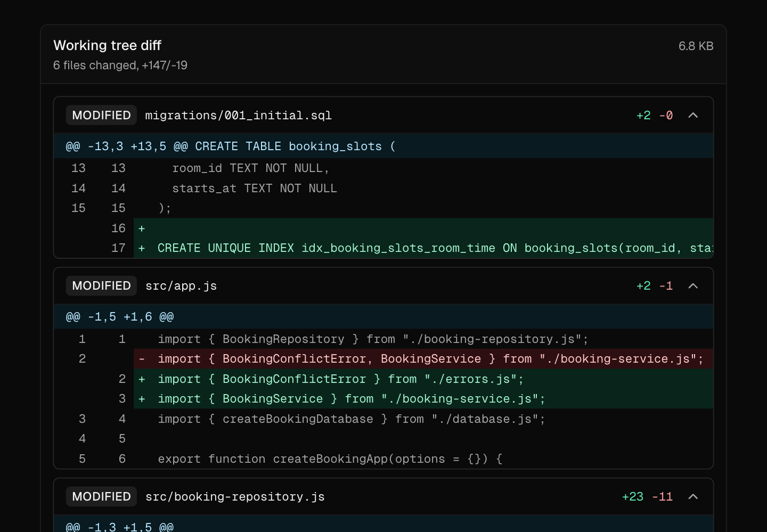Click the +23 -11 change count
The height and width of the screenshot is (532, 767).
pyautogui.click(x=647, y=497)
